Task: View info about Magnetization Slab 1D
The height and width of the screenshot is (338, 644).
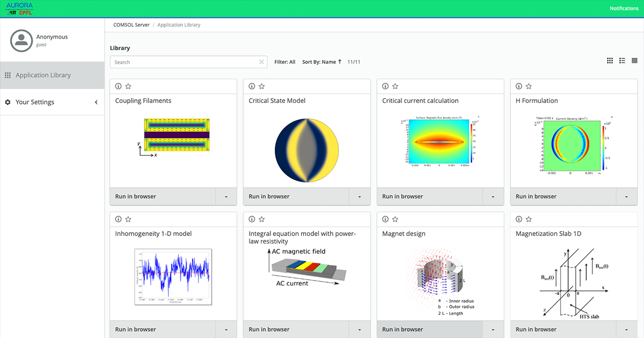Action: coord(519,219)
